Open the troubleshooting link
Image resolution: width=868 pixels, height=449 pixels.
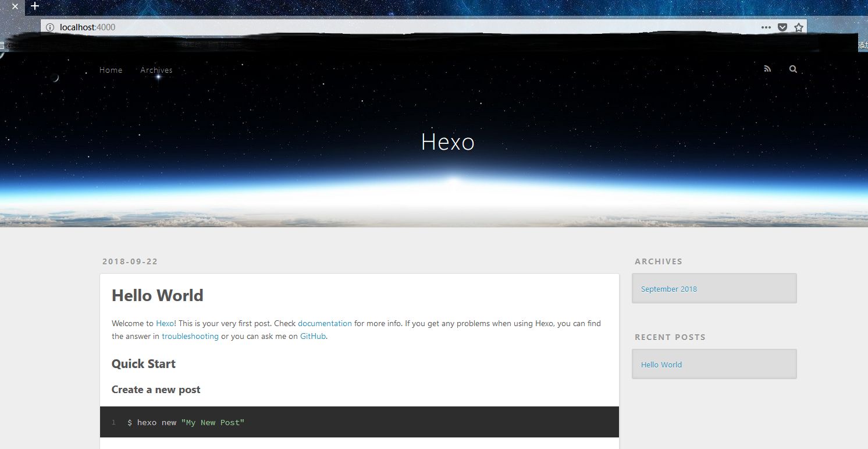click(190, 336)
